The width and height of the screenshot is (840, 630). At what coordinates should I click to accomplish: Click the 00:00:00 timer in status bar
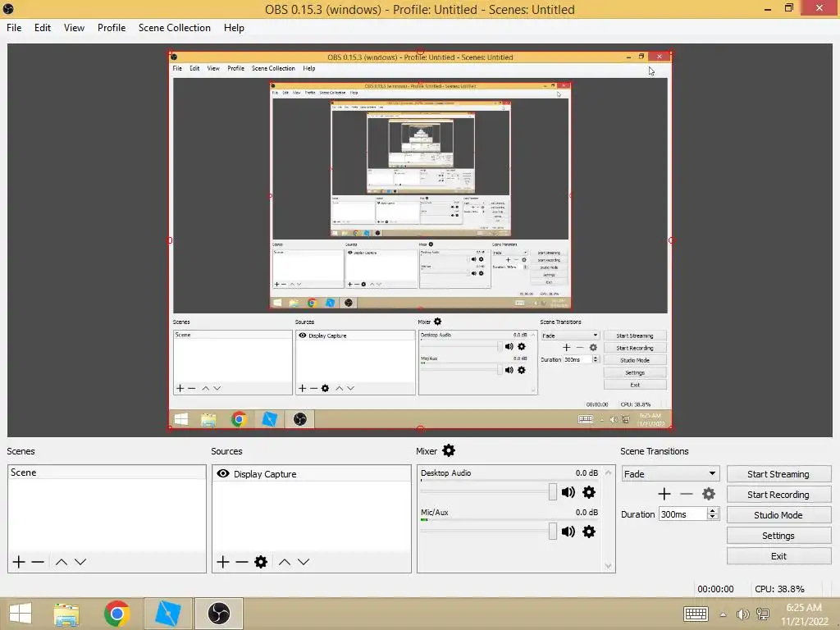715,589
